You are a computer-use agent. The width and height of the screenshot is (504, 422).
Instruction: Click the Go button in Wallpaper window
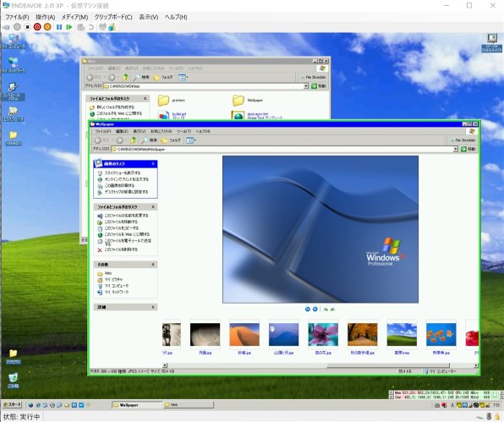(x=468, y=149)
